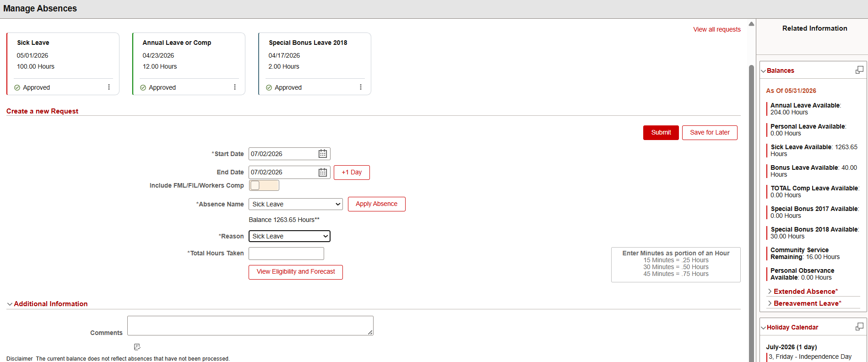The height and width of the screenshot is (362, 868).
Task: Collapse the Holiday Calendar section
Action: pos(763,328)
